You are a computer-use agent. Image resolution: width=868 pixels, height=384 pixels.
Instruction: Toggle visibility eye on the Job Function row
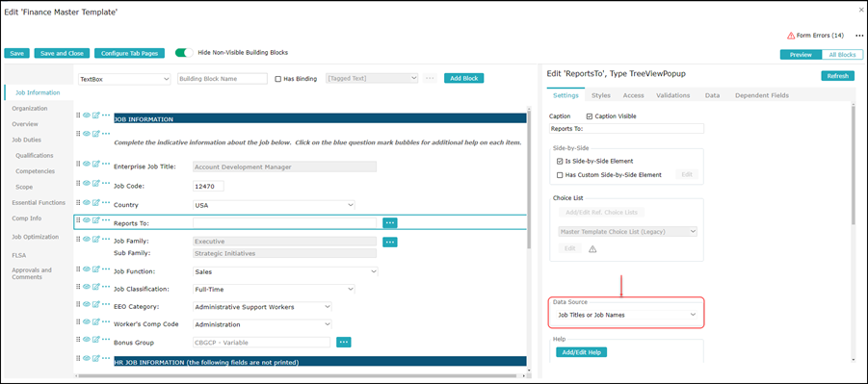pos(87,269)
